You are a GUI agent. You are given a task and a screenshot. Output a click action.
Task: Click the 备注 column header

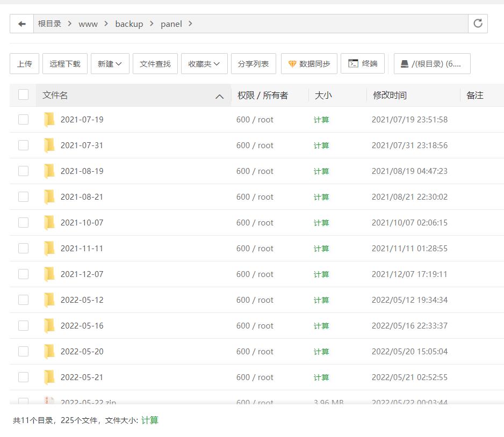coord(475,96)
